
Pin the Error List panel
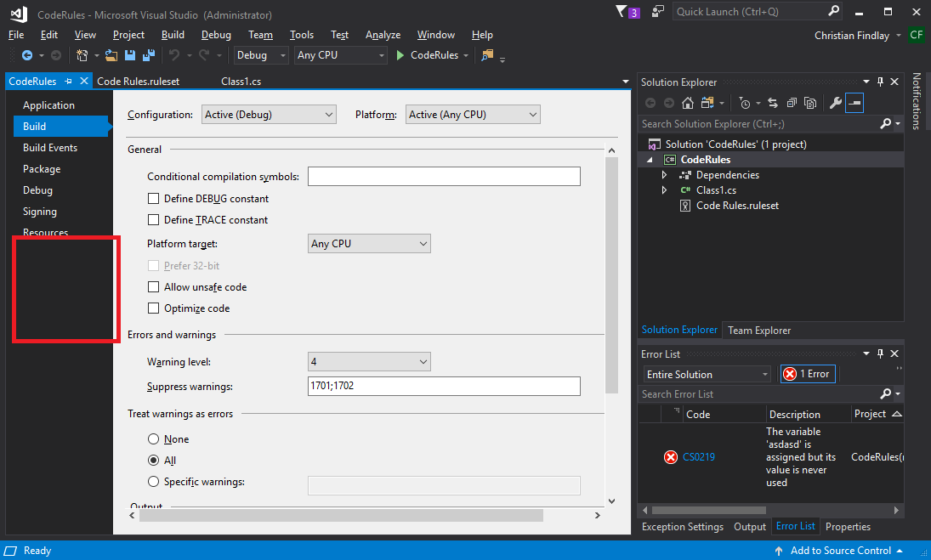tap(880, 354)
